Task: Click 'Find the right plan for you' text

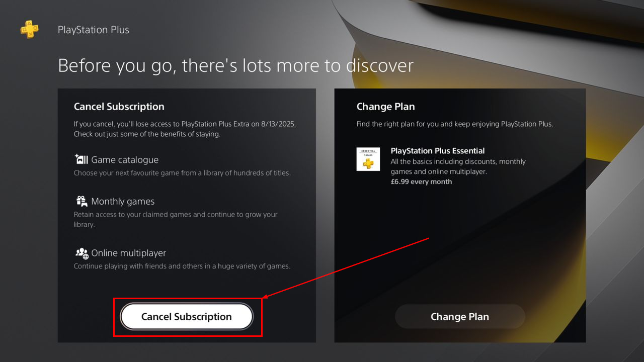Action: click(455, 124)
